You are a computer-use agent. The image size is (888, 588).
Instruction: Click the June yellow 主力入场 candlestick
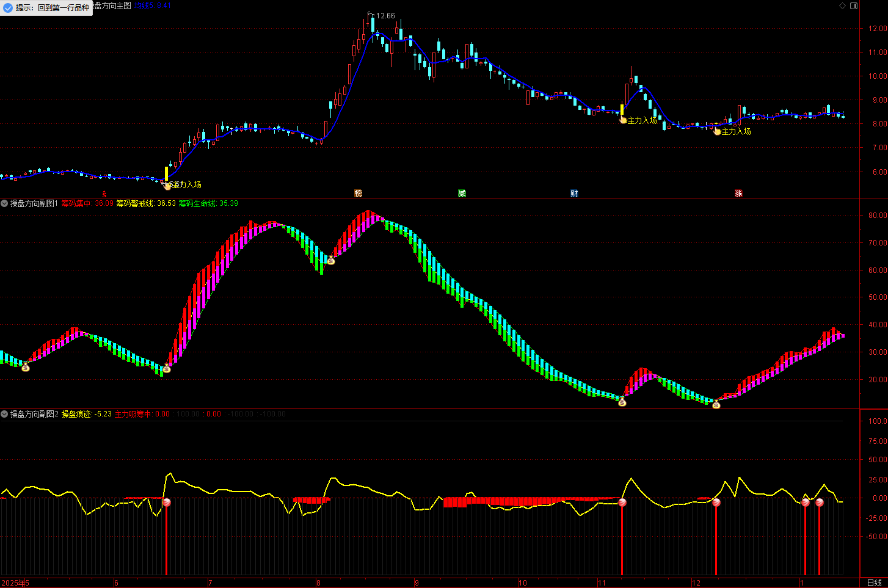[167, 173]
